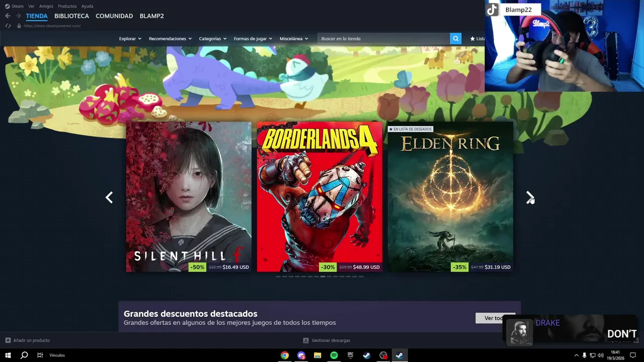Go back with the left arrow
The image size is (644, 362).
pyautogui.click(x=8, y=16)
